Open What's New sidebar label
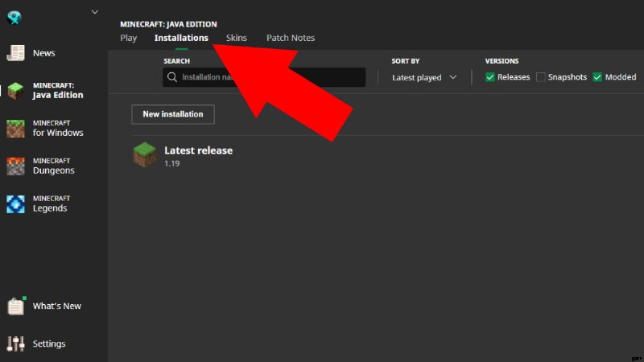 click(x=57, y=306)
